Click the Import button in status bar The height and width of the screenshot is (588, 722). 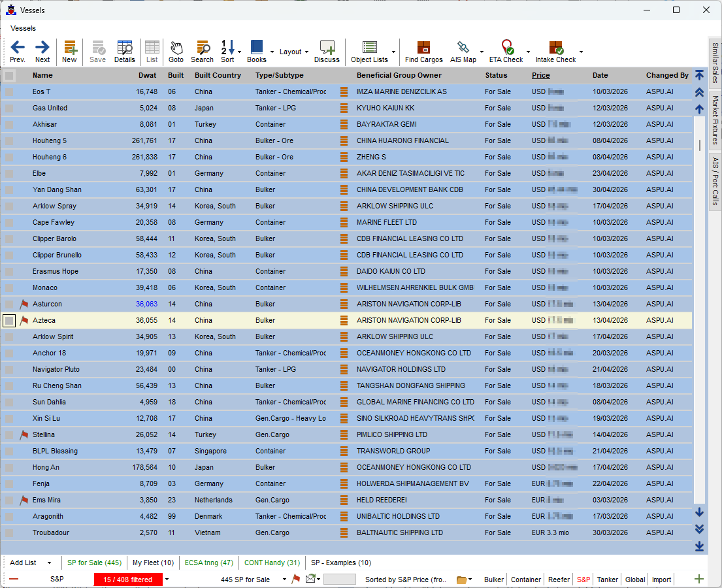[x=662, y=580]
